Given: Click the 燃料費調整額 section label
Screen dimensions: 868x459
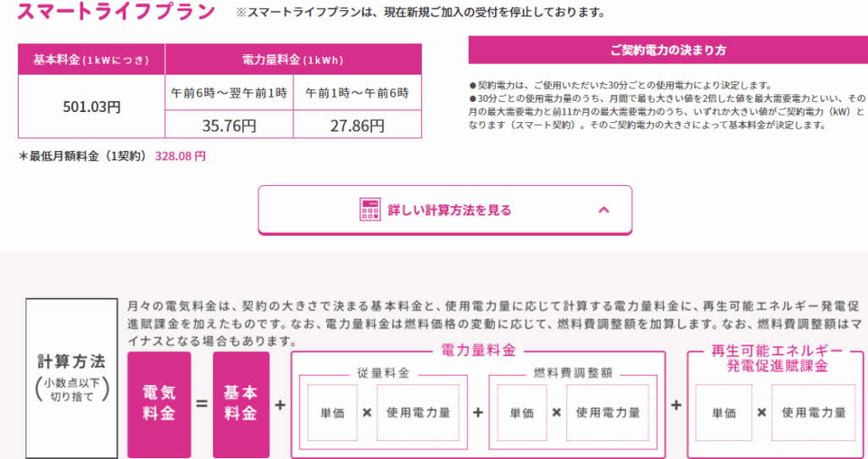Looking at the screenshot, I should (573, 373).
